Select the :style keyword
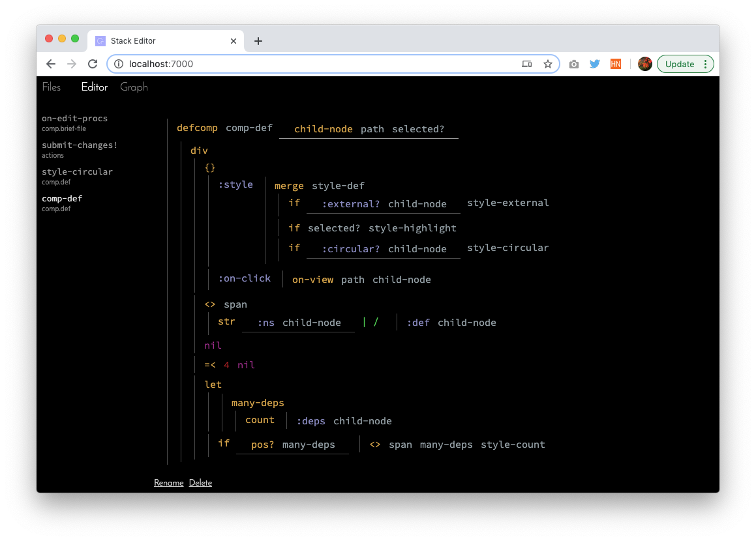This screenshot has width=756, height=541. (235, 184)
